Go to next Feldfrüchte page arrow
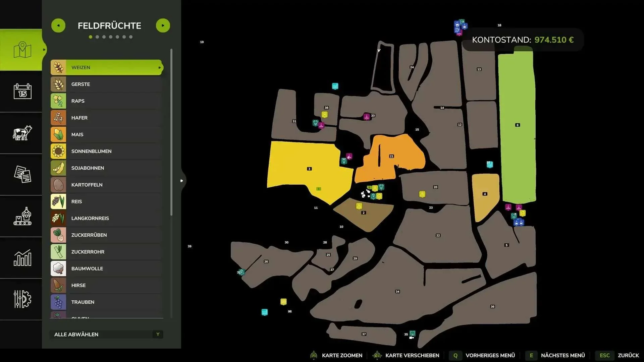 [163, 25]
